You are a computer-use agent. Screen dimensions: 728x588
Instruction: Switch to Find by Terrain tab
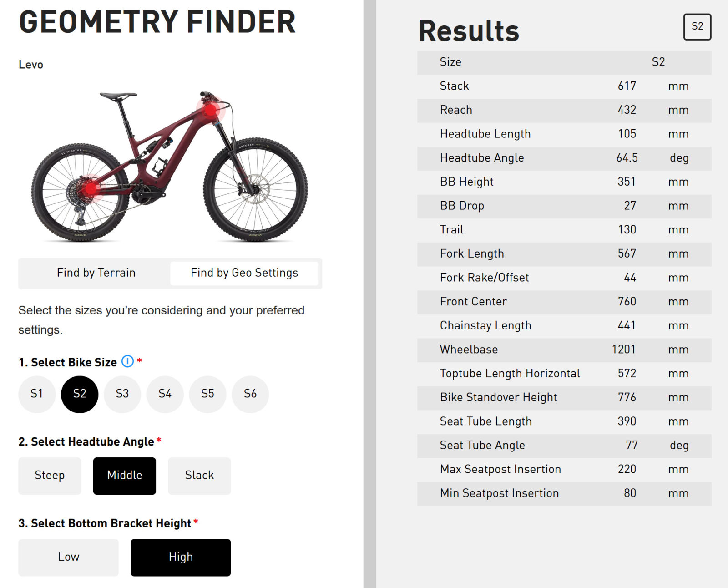click(96, 273)
